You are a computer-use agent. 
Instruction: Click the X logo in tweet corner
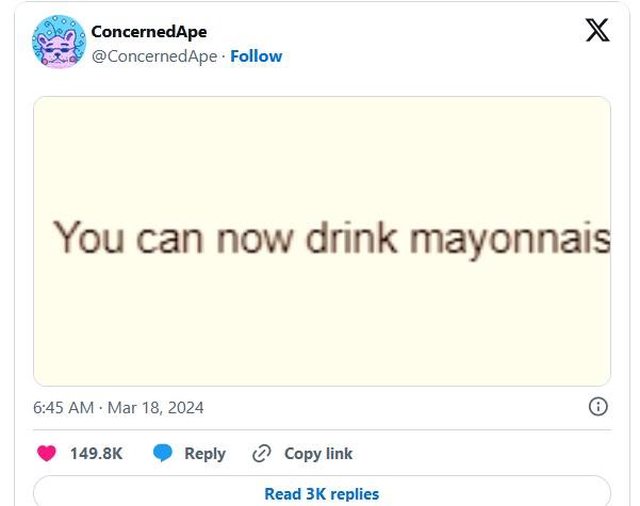(597, 31)
